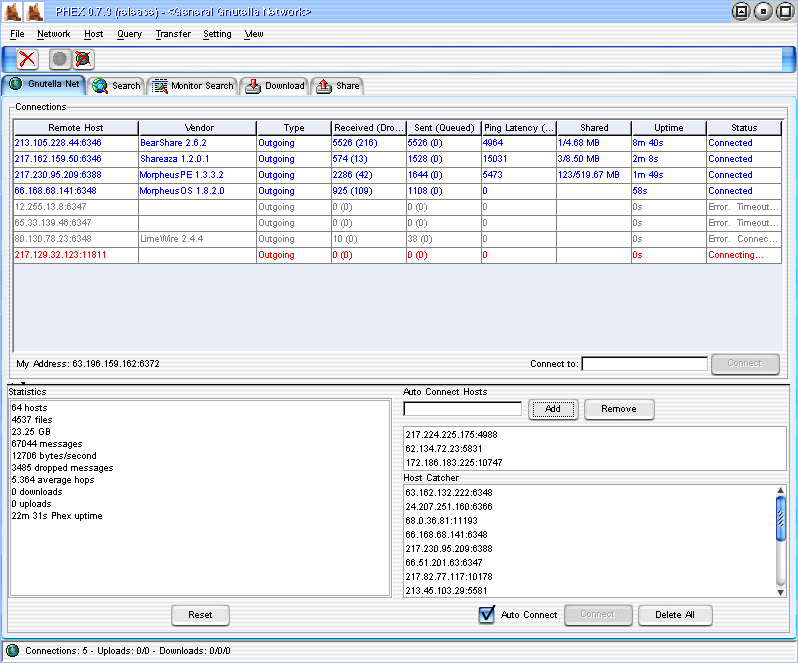Click Connect button next to Connect to field

tap(745, 363)
